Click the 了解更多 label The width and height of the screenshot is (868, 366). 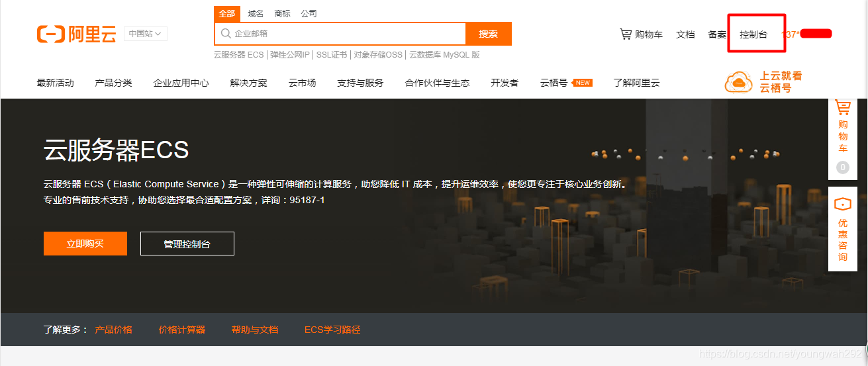(x=66, y=330)
